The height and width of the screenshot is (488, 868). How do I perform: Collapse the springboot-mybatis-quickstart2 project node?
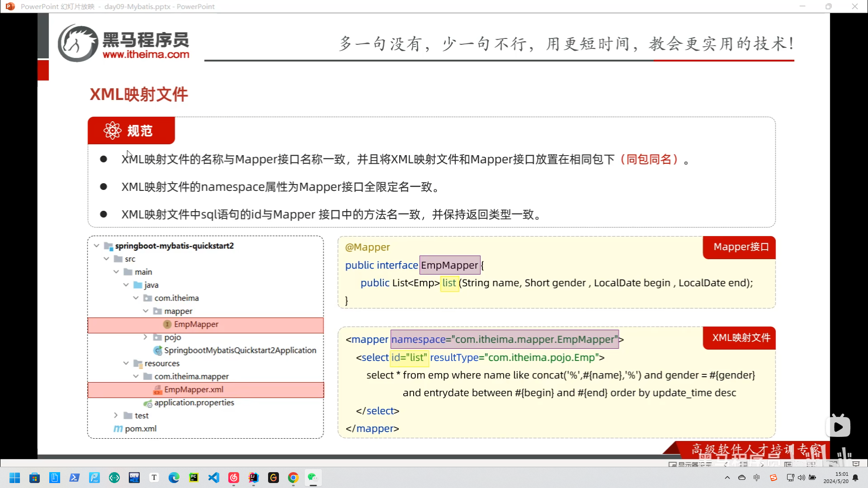(96, 246)
